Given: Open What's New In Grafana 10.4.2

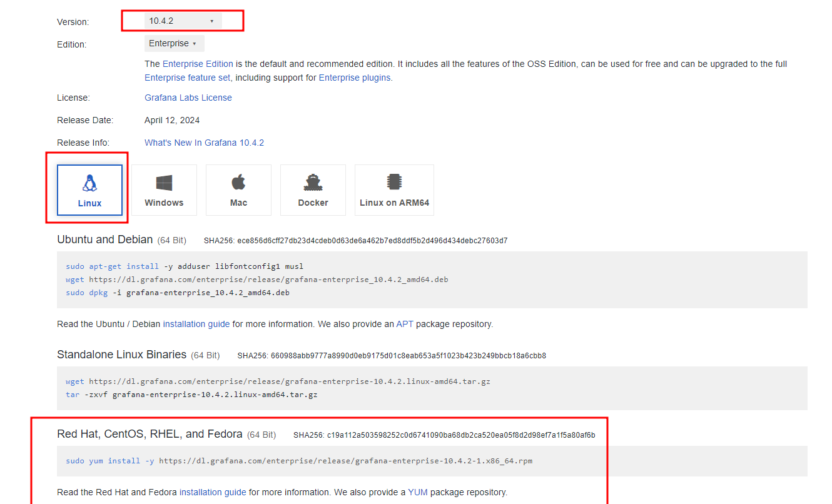Looking at the screenshot, I should 204,143.
